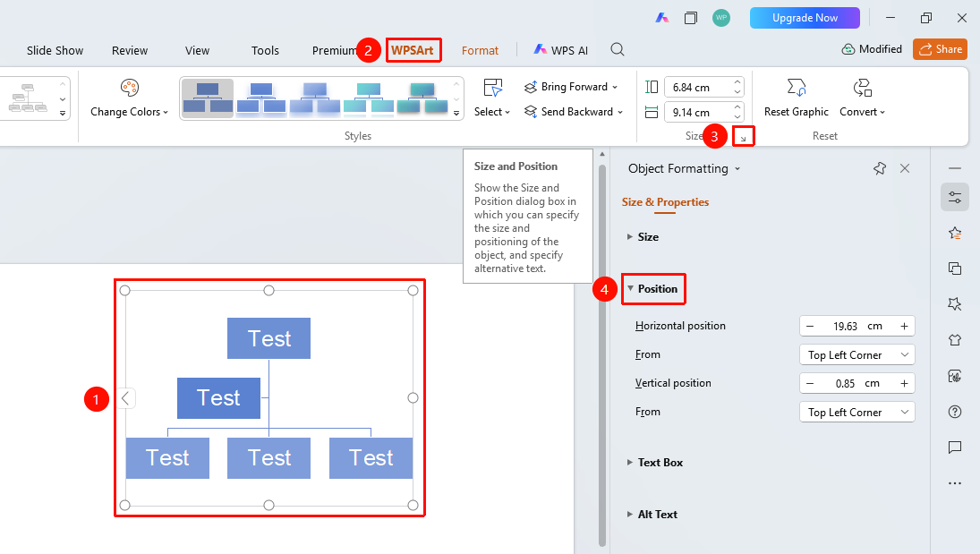Close the Object Formatting pane
Image resolution: width=980 pixels, height=554 pixels.
point(905,168)
